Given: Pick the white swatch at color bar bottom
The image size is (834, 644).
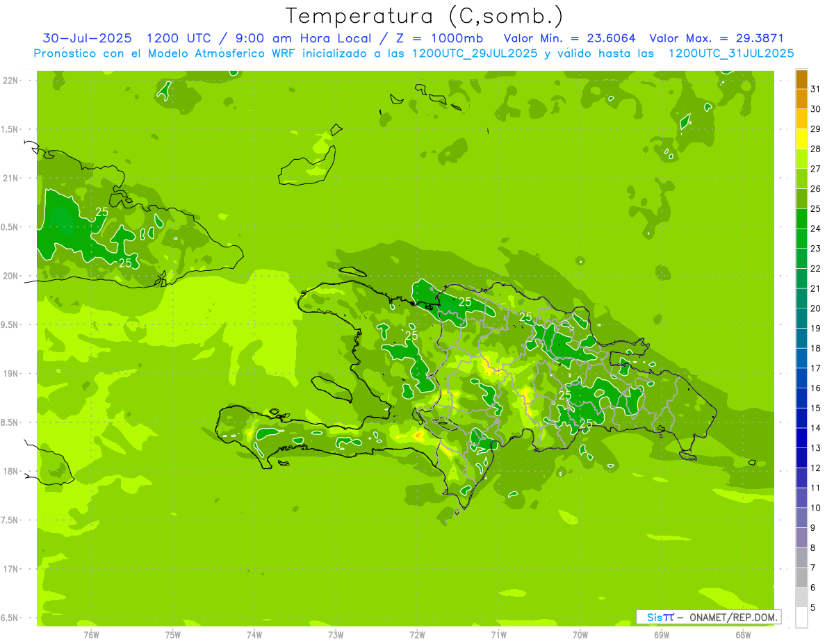Looking at the screenshot, I should 801,618.
